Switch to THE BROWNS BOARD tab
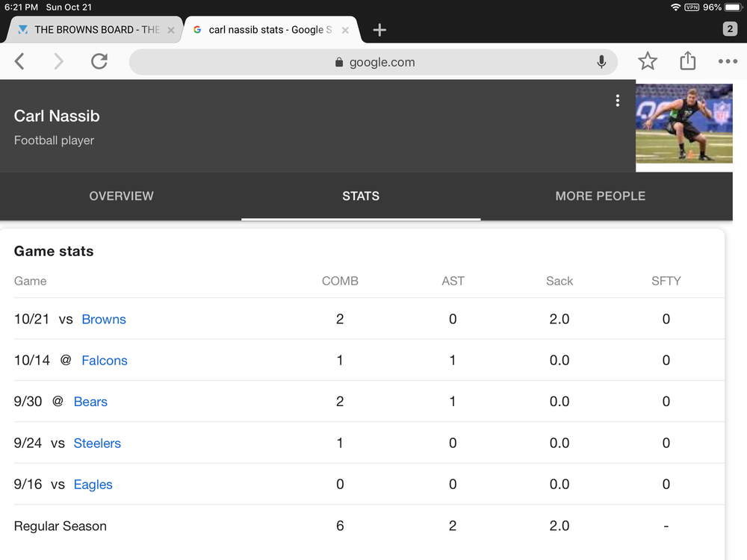The height and width of the screenshot is (560, 747). (94, 30)
